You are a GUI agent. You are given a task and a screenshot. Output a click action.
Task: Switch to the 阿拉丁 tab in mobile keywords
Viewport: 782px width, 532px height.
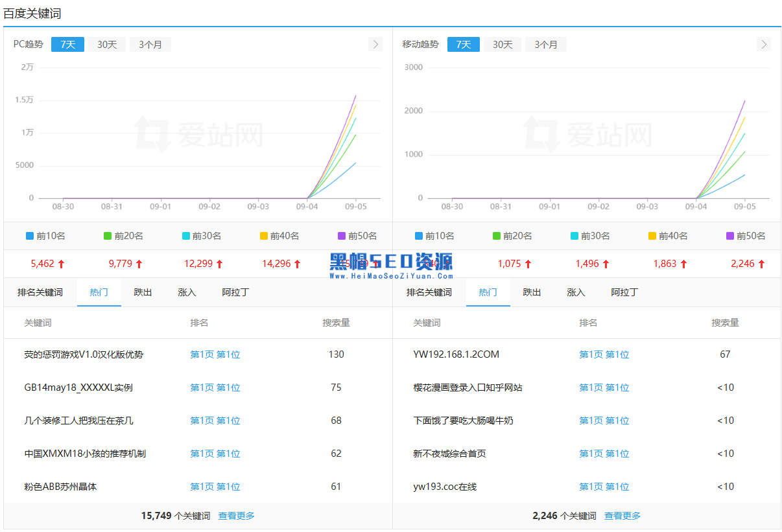pyautogui.click(x=624, y=292)
